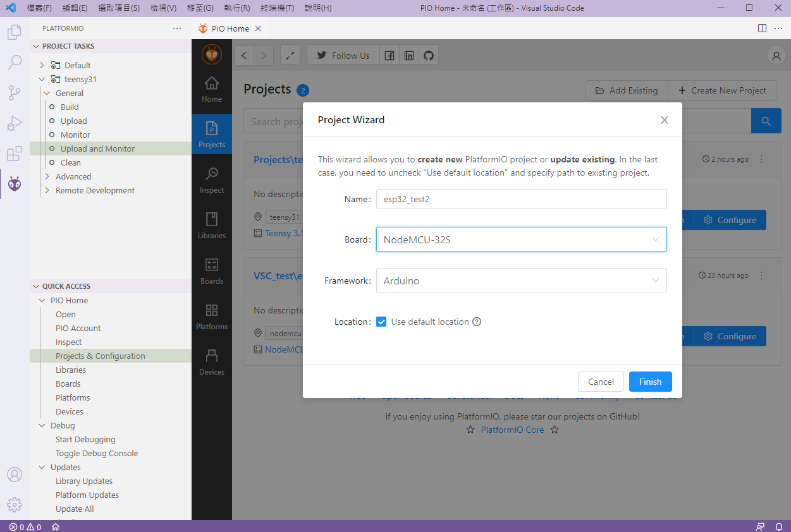Open the 檢視(V) menu

click(x=163, y=8)
